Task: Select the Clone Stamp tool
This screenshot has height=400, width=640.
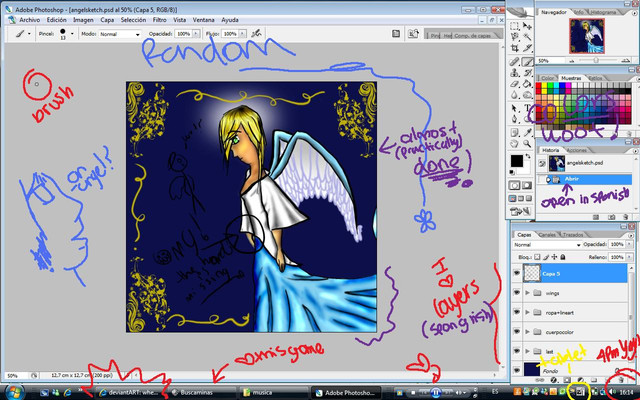Action: (x=514, y=73)
